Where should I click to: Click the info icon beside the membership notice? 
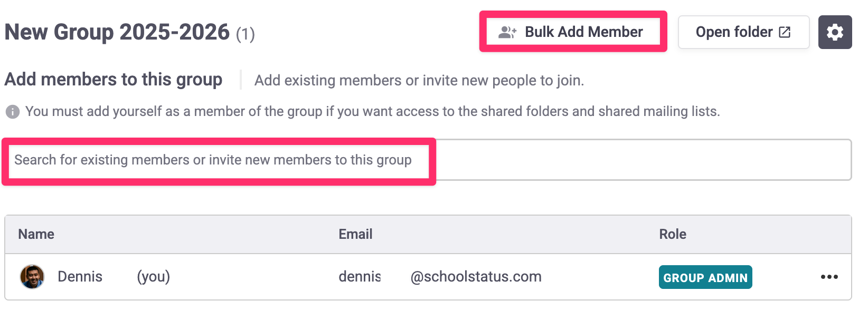pos(13,112)
